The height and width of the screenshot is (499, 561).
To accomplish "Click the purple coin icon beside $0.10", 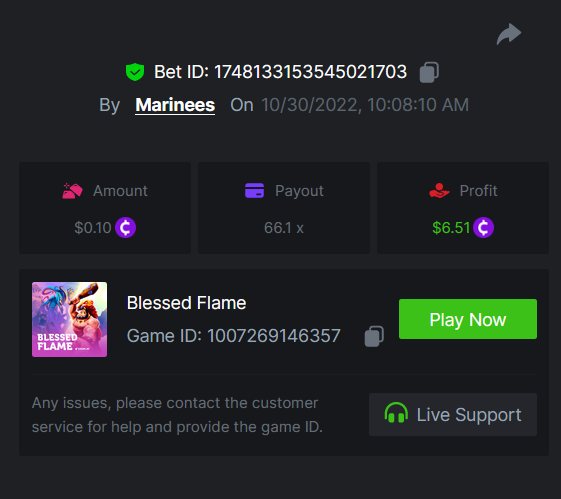I will (125, 228).
